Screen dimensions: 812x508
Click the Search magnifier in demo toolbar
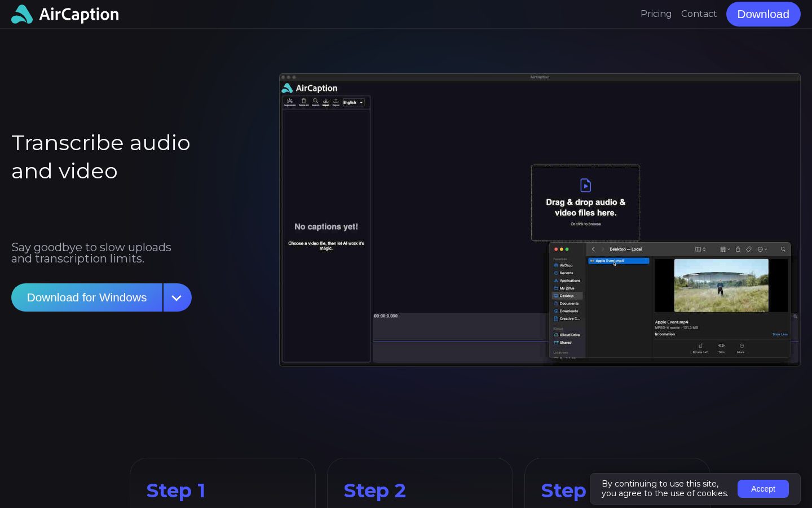[x=315, y=102]
